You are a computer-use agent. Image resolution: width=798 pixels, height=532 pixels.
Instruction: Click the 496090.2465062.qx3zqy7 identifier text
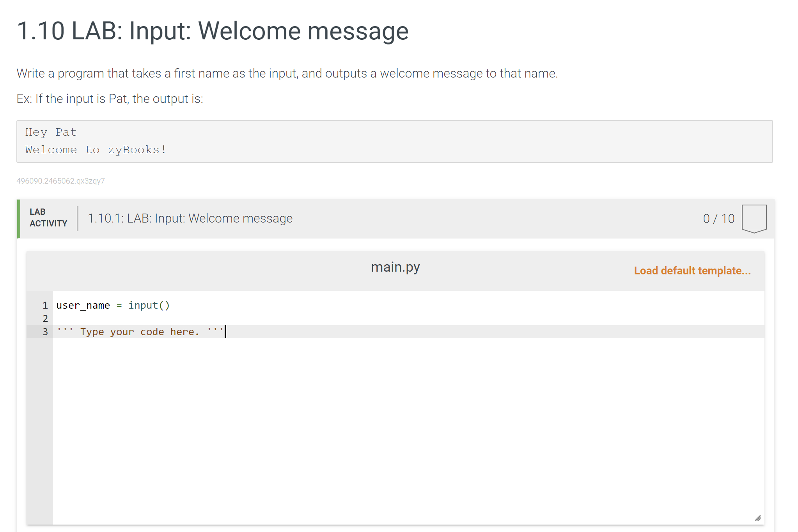(60, 180)
